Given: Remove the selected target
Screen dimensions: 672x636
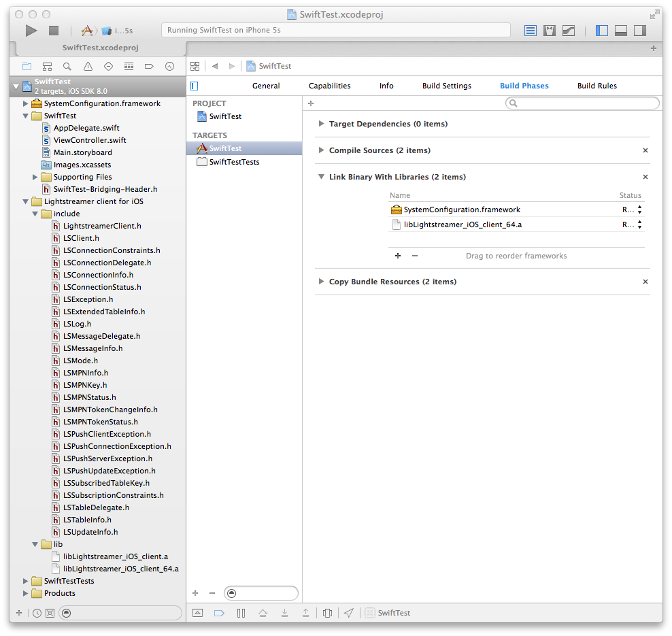Looking at the screenshot, I should (212, 593).
